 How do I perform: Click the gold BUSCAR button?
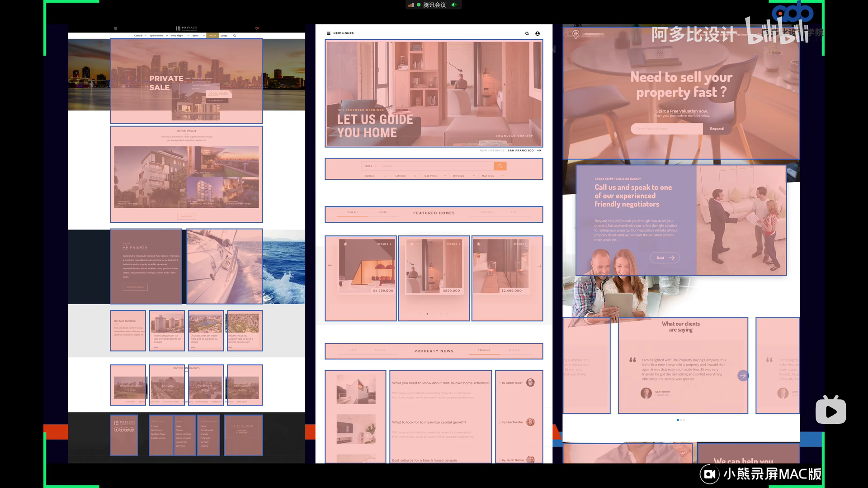[212, 36]
